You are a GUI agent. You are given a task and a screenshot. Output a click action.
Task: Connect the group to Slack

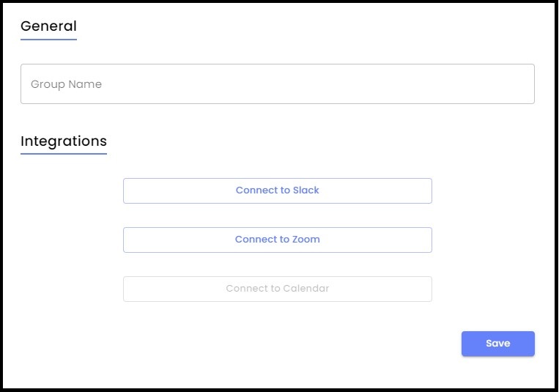pos(278,191)
